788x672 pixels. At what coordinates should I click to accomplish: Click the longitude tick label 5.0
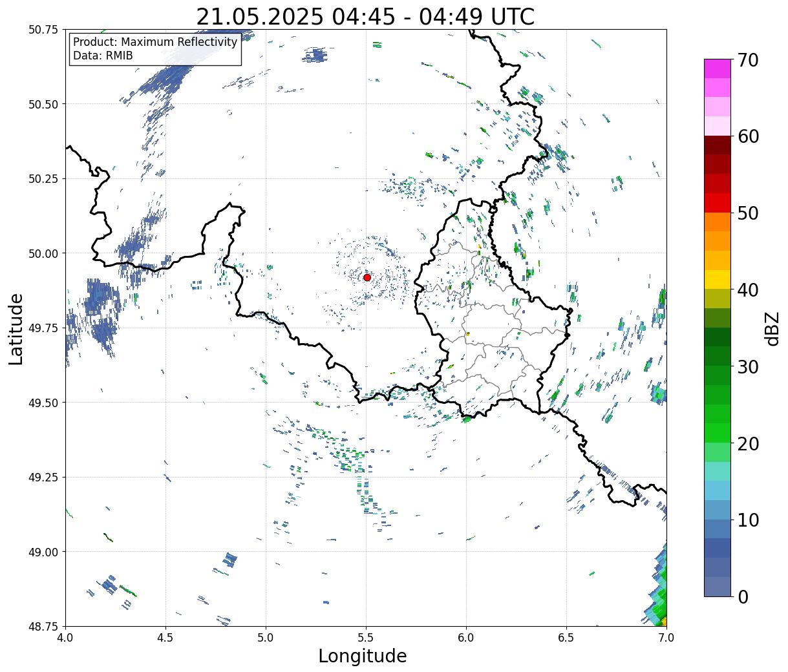pyautogui.click(x=266, y=637)
